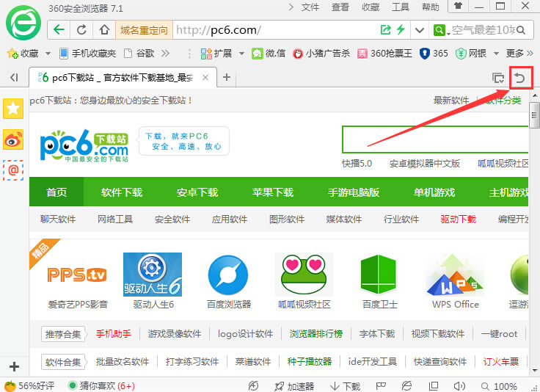Click 56%好评 rating in status bar
Screen dimensions: 540x392
pyautogui.click(x=29, y=386)
